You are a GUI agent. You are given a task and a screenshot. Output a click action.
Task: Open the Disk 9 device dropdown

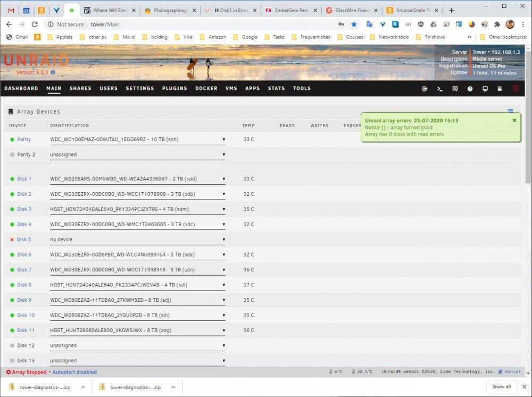pos(137,300)
